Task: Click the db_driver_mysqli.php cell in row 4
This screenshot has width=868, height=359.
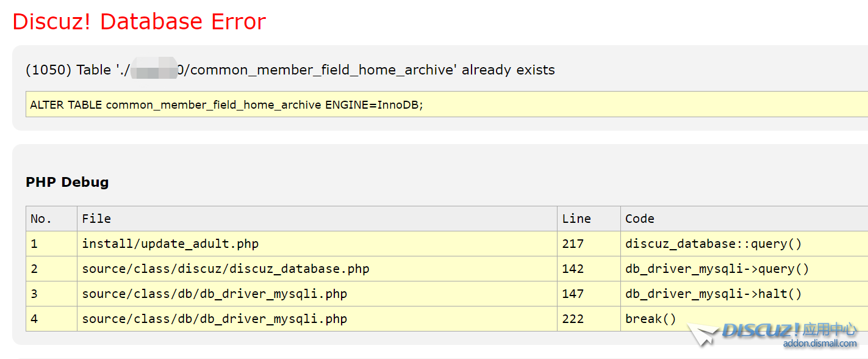Action: [x=215, y=319]
